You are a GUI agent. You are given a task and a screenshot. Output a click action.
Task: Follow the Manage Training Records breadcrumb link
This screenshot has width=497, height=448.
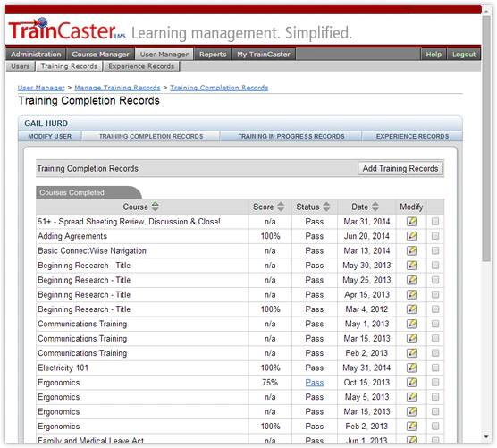117,88
